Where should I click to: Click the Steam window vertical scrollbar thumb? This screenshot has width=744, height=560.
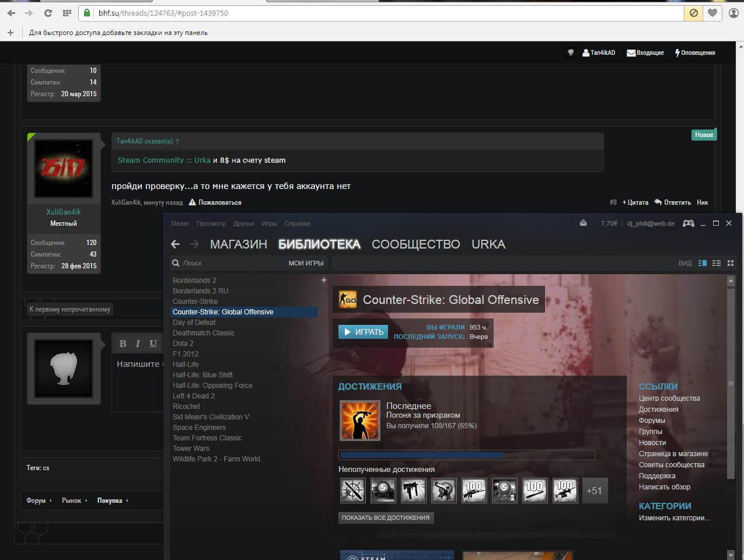731,383
